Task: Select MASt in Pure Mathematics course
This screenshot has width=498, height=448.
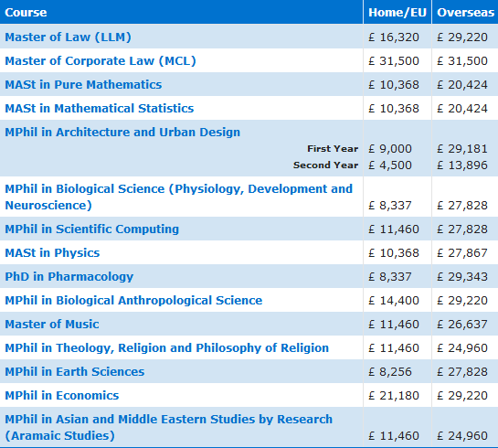Action: 83,84
